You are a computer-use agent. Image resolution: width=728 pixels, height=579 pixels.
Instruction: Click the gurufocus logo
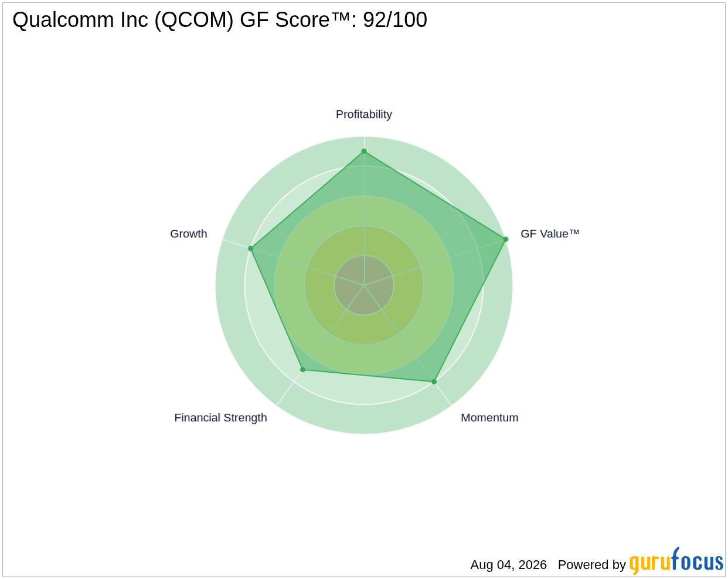point(676,561)
